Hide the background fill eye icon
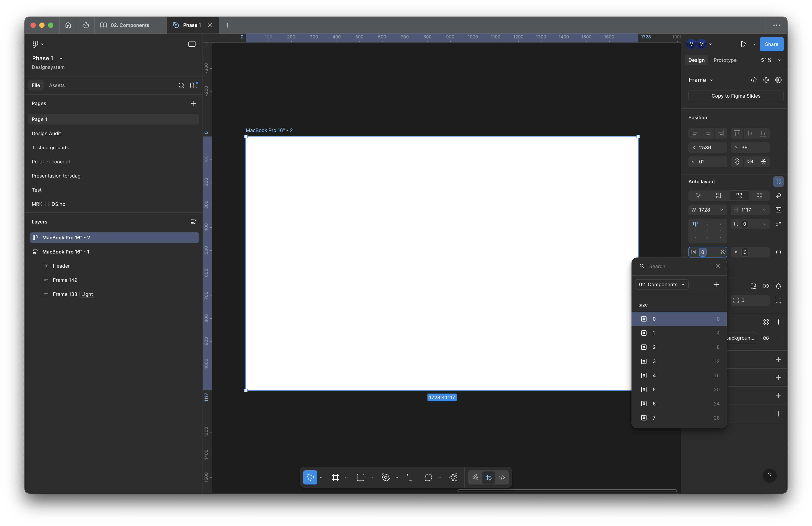812x526 pixels. click(766, 338)
